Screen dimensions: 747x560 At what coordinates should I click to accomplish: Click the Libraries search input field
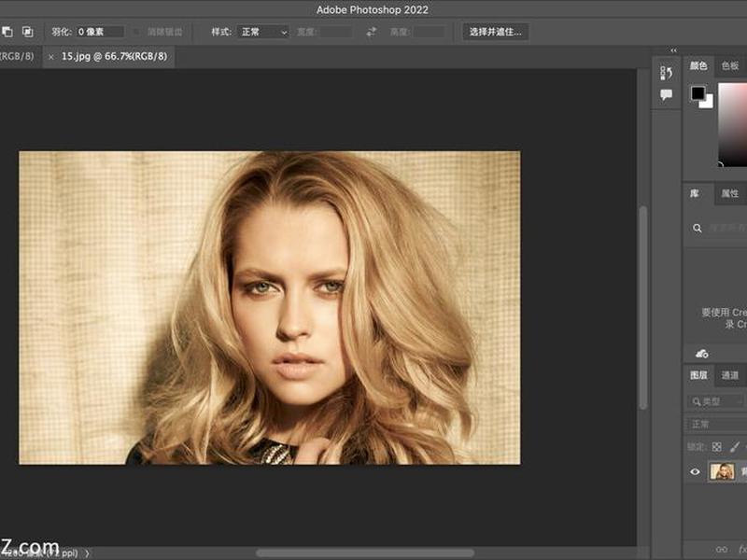[726, 228]
